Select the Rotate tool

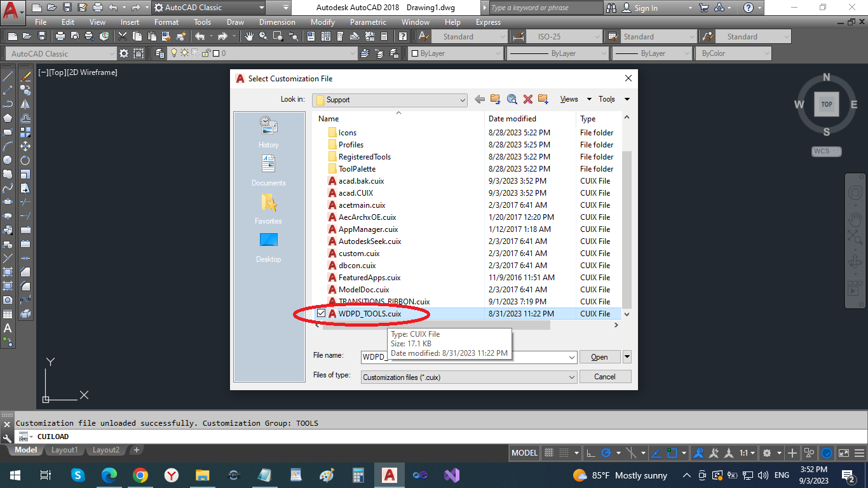click(x=25, y=160)
